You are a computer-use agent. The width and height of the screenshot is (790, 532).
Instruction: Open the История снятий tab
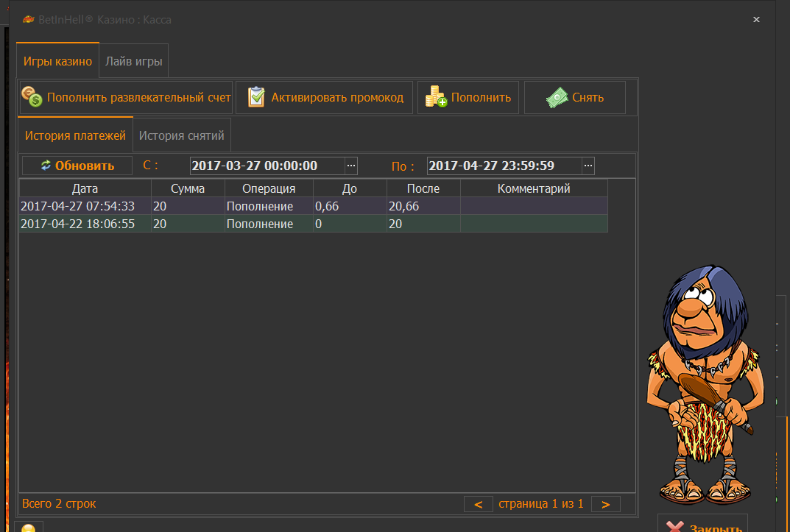[182, 136]
